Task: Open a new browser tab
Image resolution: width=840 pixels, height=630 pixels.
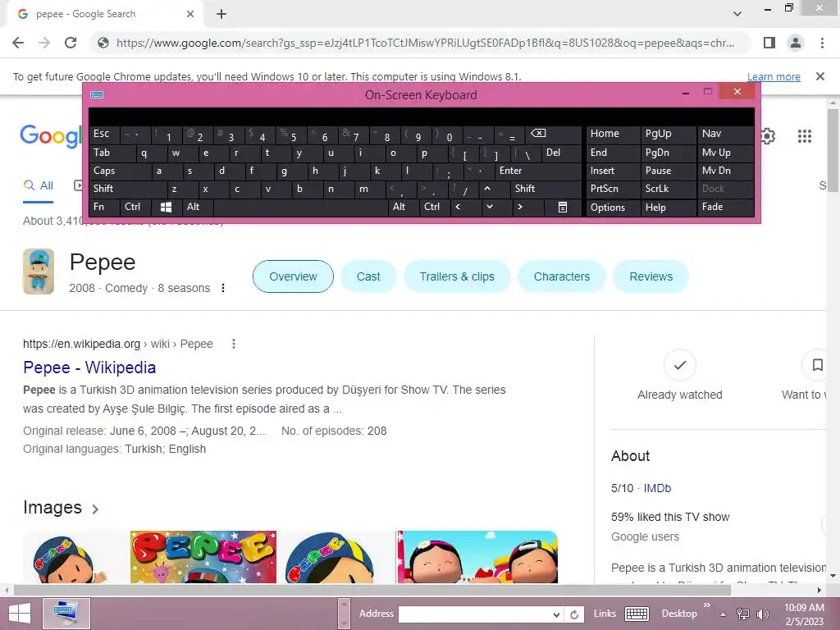Action: pos(221,14)
